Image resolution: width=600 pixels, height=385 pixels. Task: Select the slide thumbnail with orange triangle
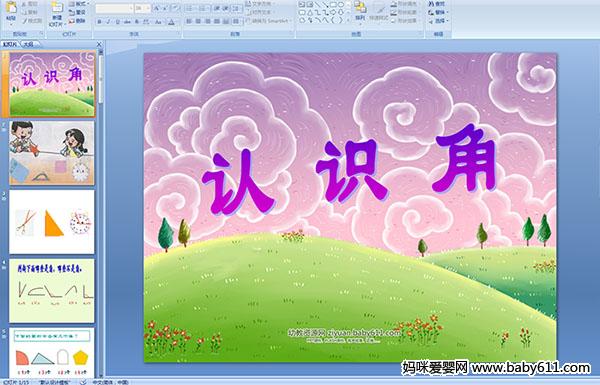(x=52, y=222)
